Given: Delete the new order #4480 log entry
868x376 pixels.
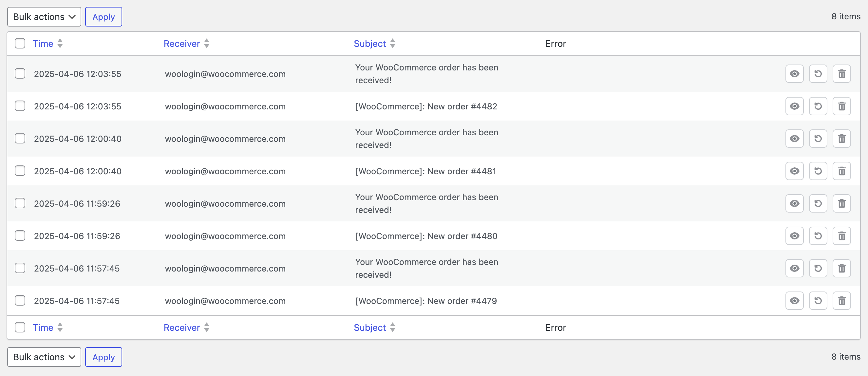Looking at the screenshot, I should pyautogui.click(x=841, y=236).
